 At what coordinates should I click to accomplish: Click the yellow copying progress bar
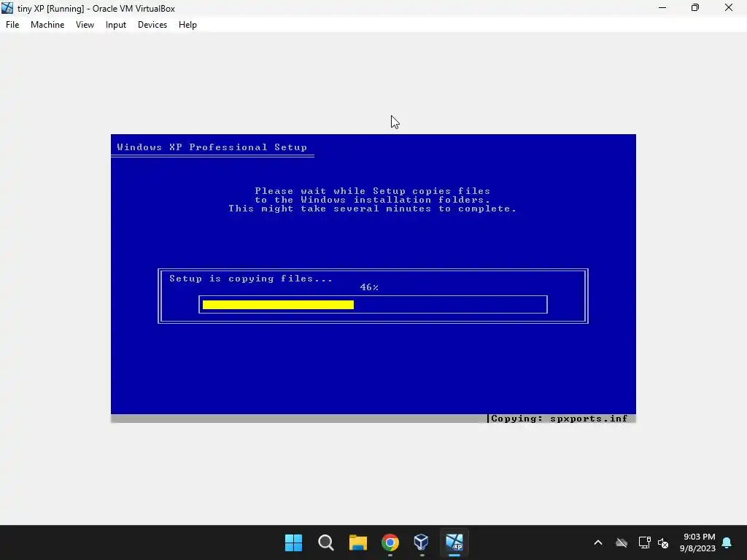click(x=278, y=305)
